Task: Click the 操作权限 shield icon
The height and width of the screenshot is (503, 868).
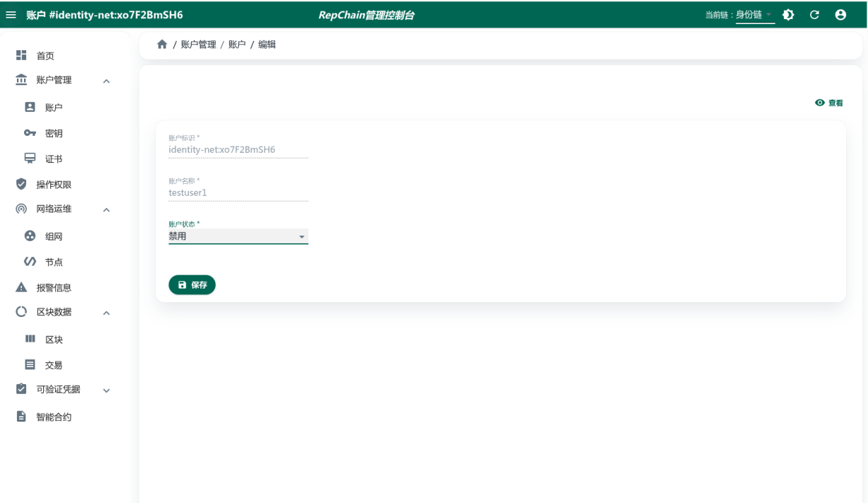Action: point(21,184)
